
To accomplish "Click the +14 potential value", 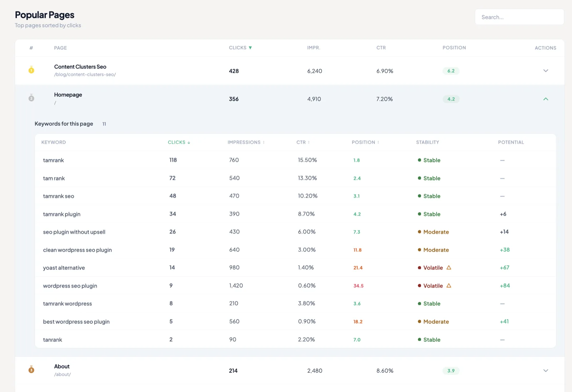I will click(x=504, y=232).
